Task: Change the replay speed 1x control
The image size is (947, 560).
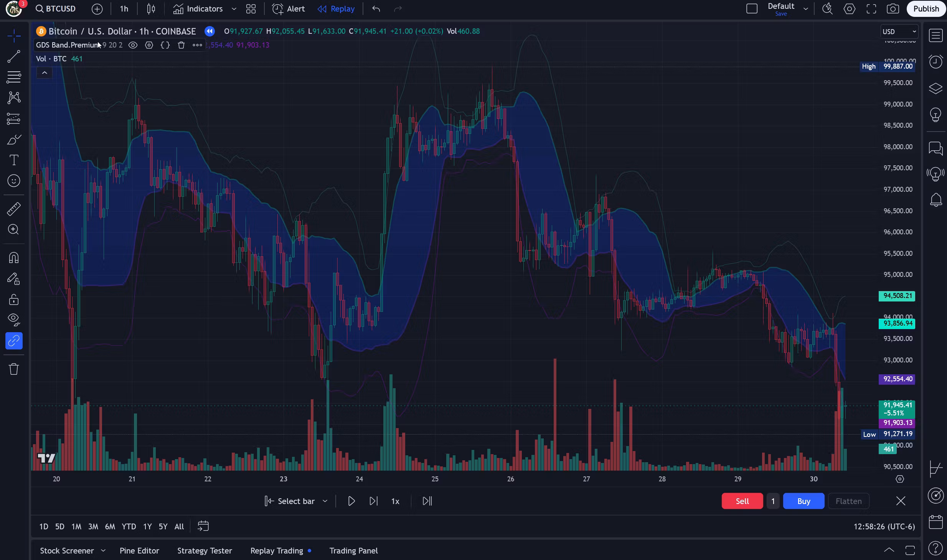Action: pos(395,501)
